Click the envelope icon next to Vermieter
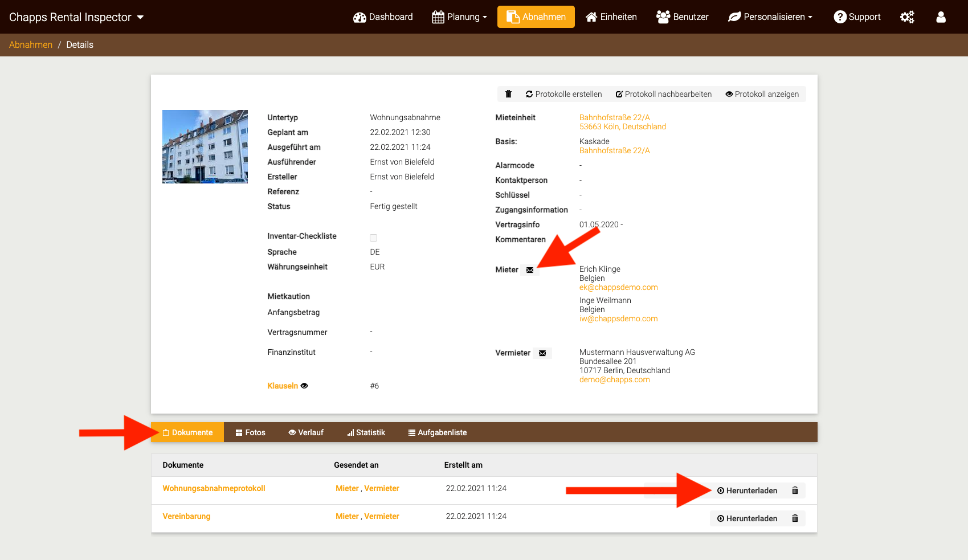 click(542, 353)
